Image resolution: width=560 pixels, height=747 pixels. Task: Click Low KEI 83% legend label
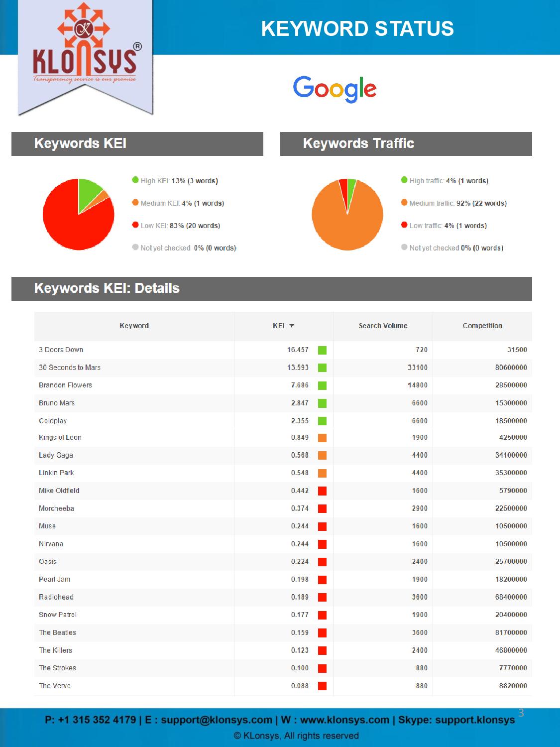(180, 226)
